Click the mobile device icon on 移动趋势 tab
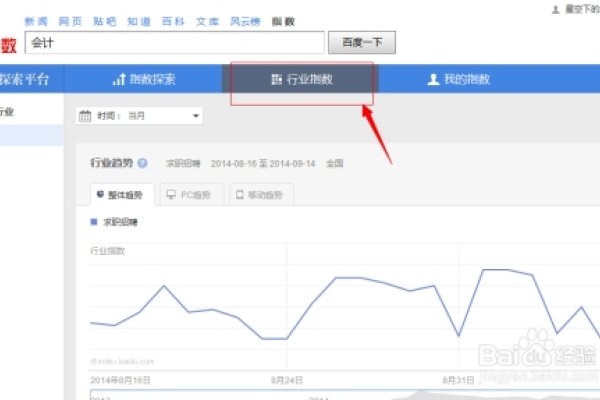 [x=240, y=194]
